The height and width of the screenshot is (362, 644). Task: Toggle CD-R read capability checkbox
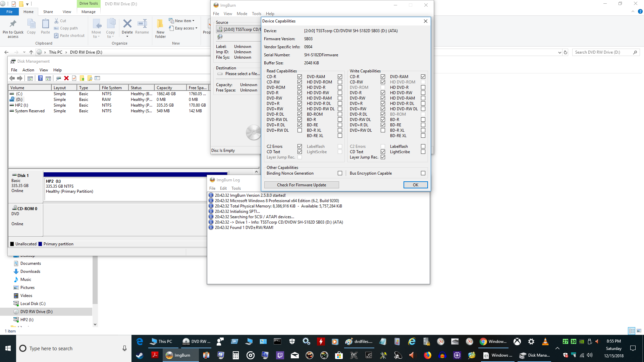300,77
